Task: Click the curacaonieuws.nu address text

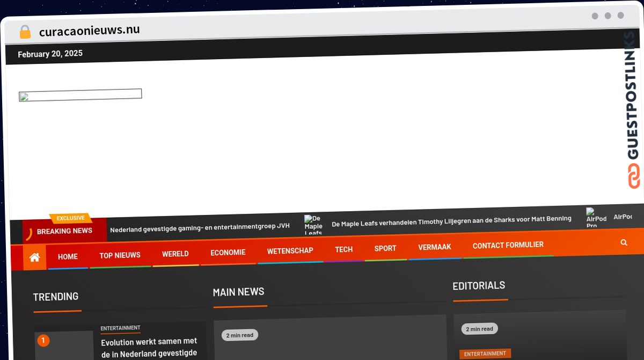Action: pos(90,31)
